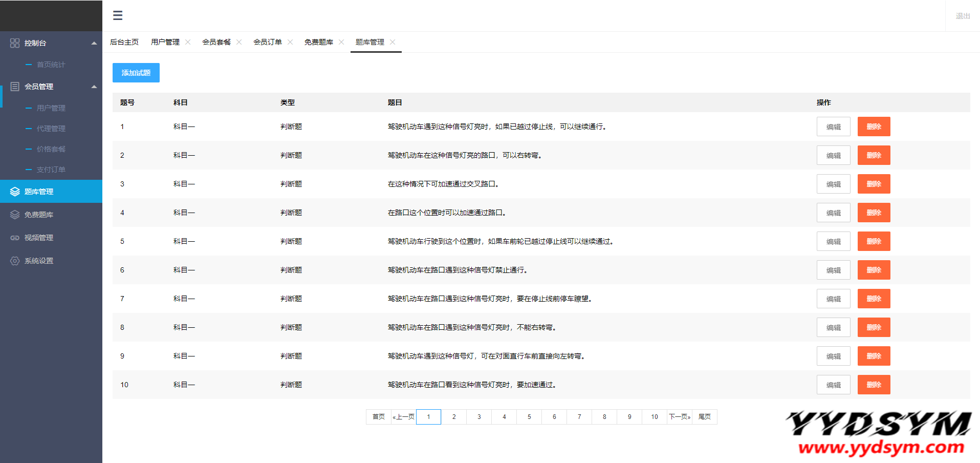Collapse the 会员管理 sidebar section

pyautogui.click(x=94, y=87)
